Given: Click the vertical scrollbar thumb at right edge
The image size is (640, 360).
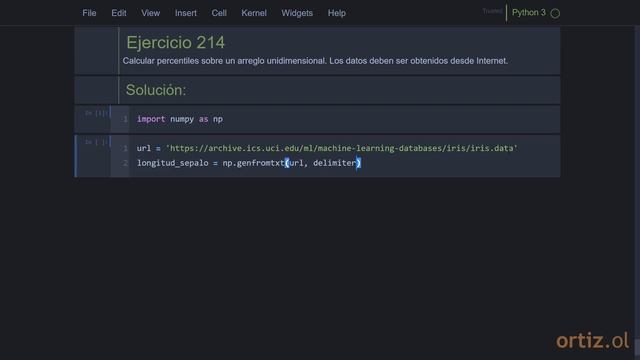Looking at the screenshot, I should pos(637,347).
